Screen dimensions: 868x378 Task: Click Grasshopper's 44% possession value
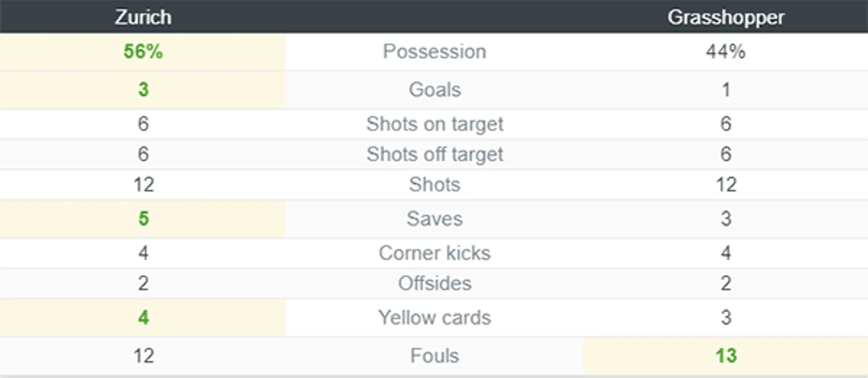725,52
